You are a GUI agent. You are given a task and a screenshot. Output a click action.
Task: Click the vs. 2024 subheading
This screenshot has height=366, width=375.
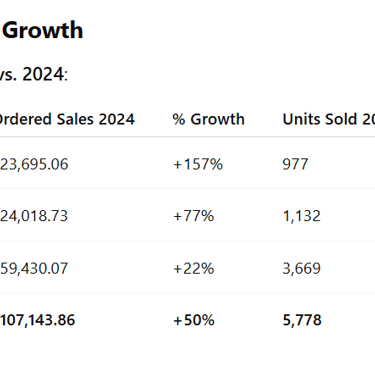(x=33, y=74)
